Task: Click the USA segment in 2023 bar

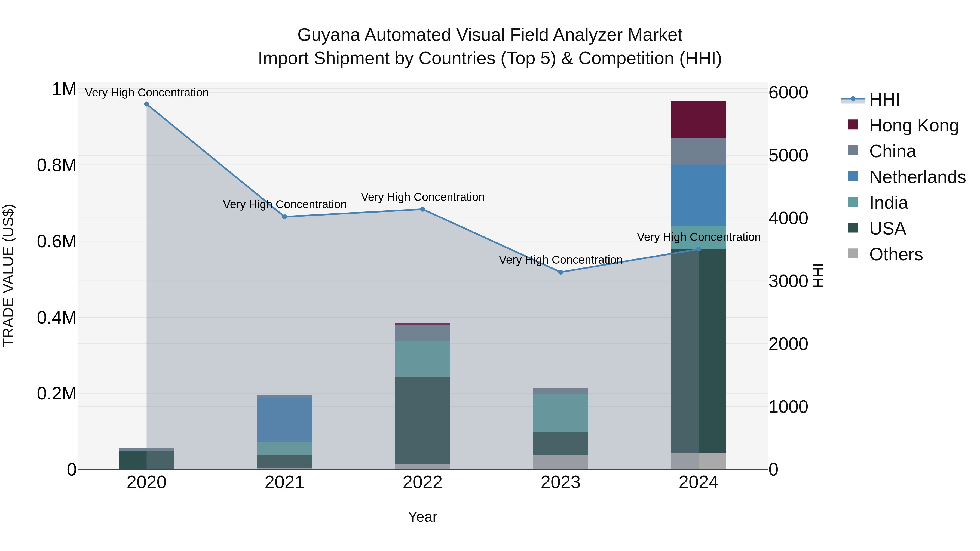Action: (561, 444)
